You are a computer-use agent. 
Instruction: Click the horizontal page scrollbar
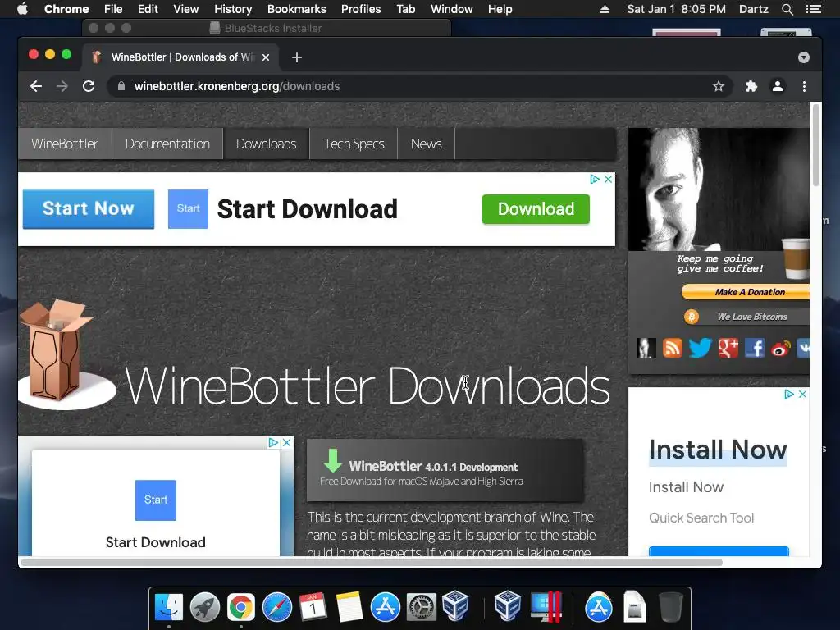[x=371, y=563]
